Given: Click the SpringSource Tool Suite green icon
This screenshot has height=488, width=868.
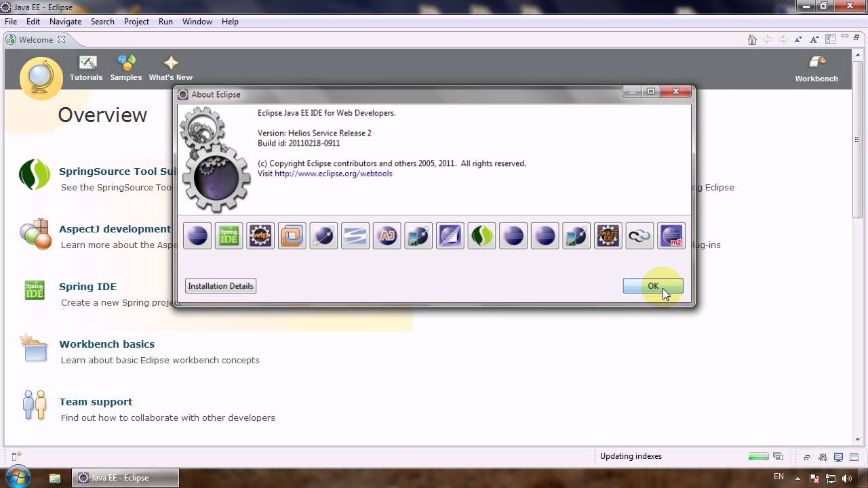Looking at the screenshot, I should [x=35, y=175].
